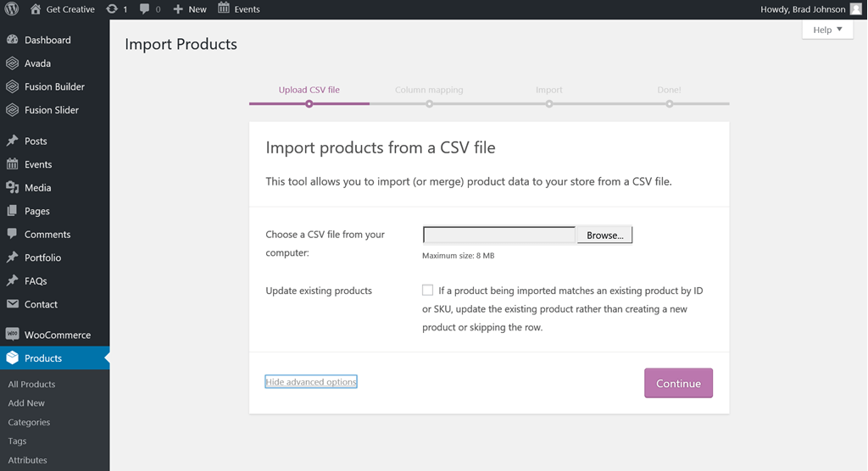Open the updates refresh icon
Viewport: 868px width, 471px height.
pos(112,8)
